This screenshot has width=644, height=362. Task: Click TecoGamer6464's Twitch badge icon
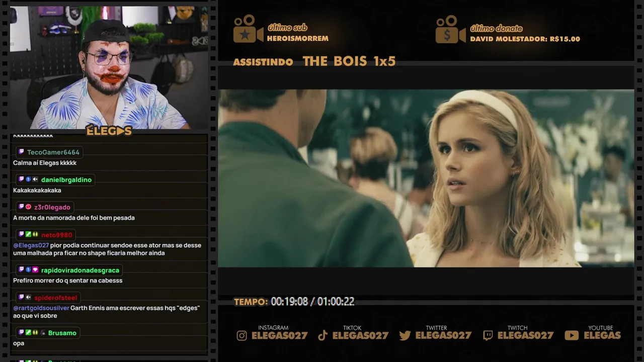(x=21, y=152)
